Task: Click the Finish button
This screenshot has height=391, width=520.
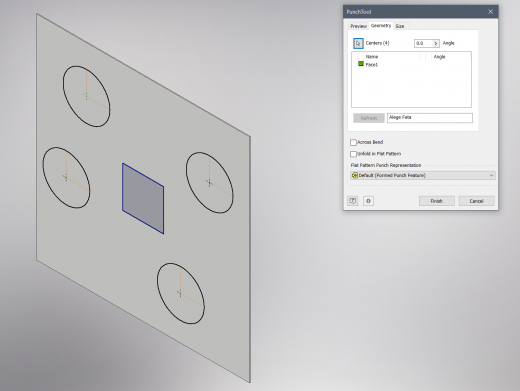Action: 437,201
